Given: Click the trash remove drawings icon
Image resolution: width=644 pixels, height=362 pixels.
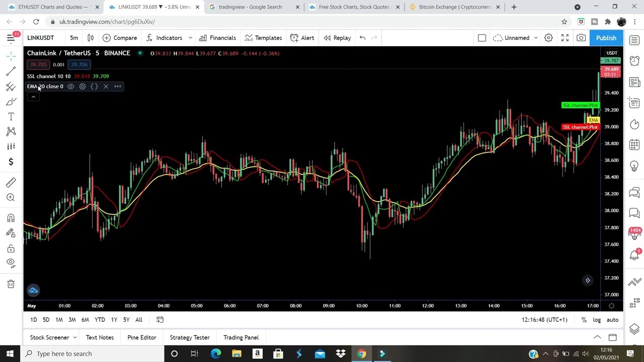Looking at the screenshot, I should 11,284.
